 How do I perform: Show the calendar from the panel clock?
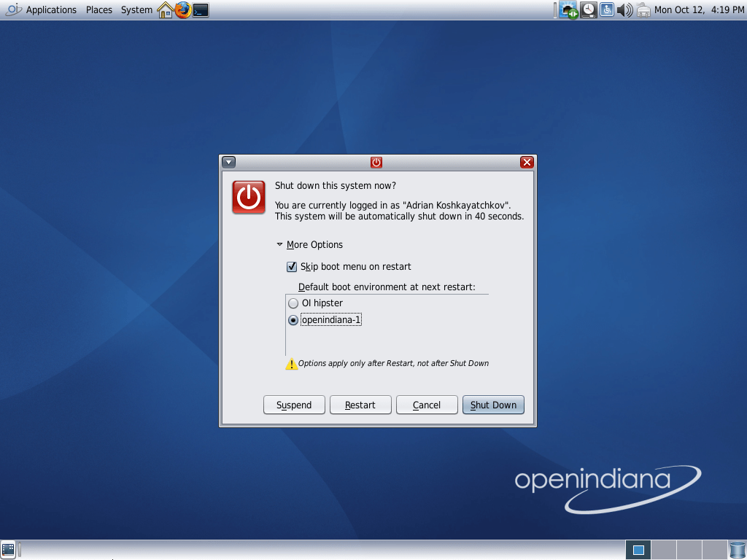pos(699,9)
